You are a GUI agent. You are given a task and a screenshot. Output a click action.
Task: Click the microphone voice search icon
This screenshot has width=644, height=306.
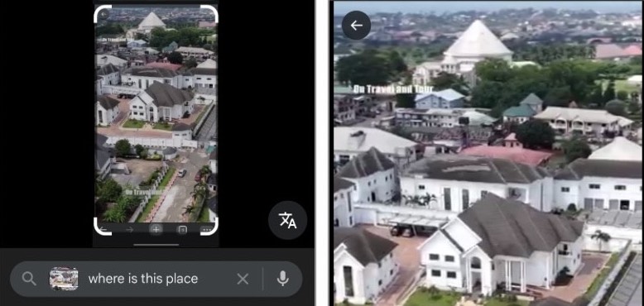(282, 280)
